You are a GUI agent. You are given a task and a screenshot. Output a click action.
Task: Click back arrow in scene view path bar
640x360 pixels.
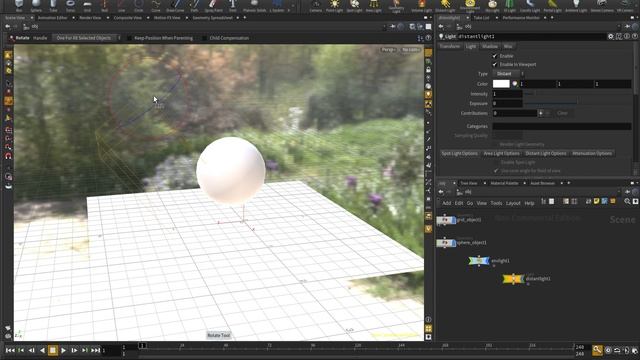(x=8, y=27)
